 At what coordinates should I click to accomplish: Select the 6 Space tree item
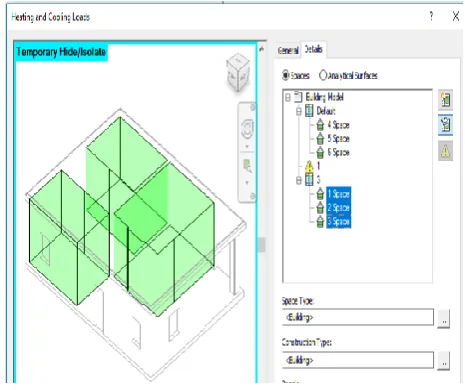338,152
